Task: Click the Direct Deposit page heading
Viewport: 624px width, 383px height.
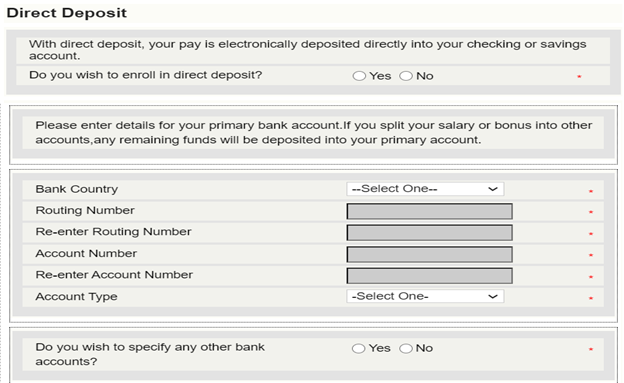Action: click(x=66, y=13)
